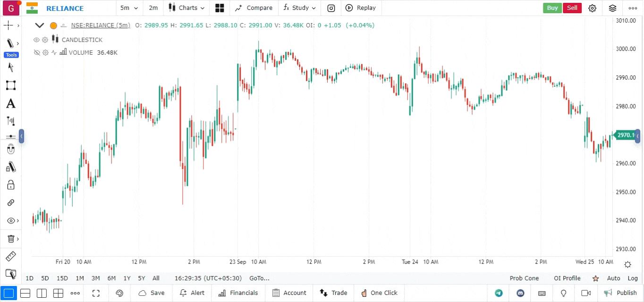
Task: Open the trash delete drawings tool
Action: point(10,239)
